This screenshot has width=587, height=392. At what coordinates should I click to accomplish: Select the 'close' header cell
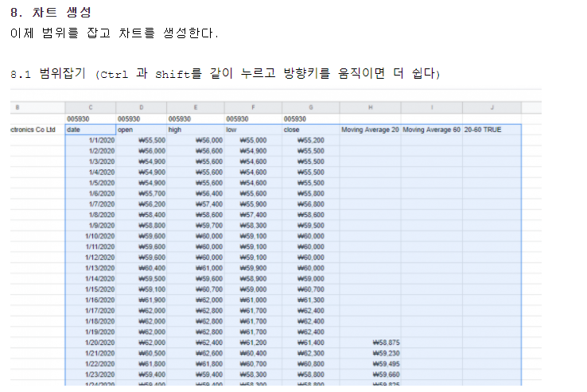pos(310,129)
